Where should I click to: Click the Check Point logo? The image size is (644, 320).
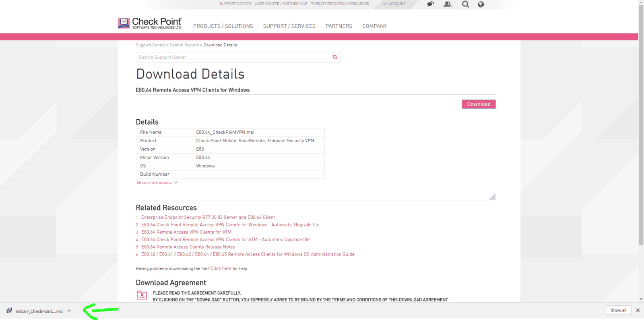(149, 23)
